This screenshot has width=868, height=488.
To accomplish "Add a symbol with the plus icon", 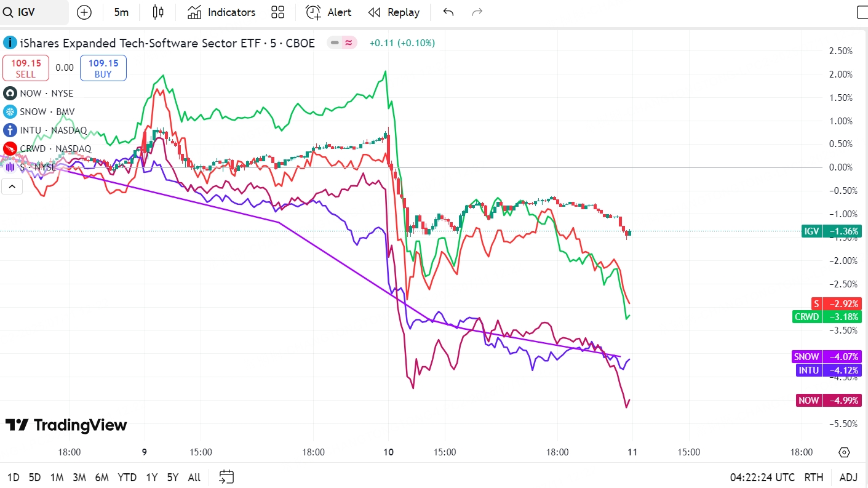I will 84,12.
